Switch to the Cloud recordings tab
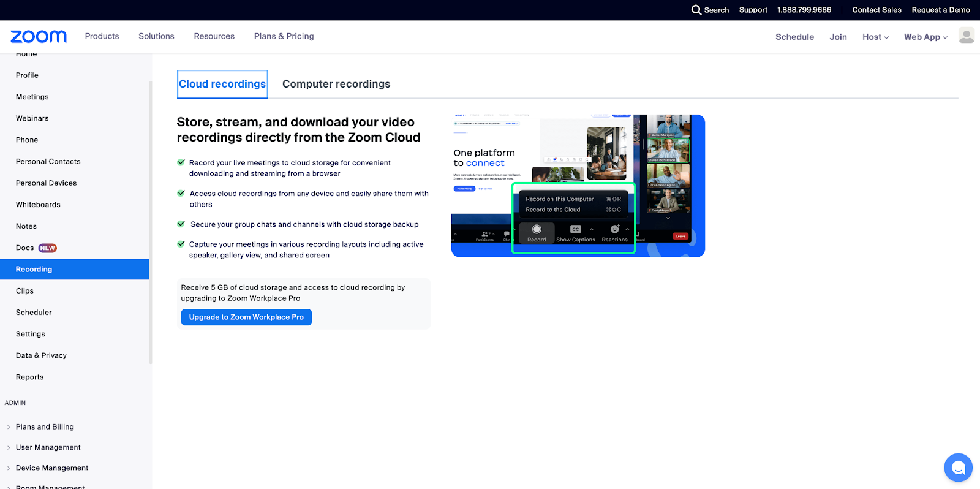Viewport: 980px width, 489px height. tap(222, 84)
